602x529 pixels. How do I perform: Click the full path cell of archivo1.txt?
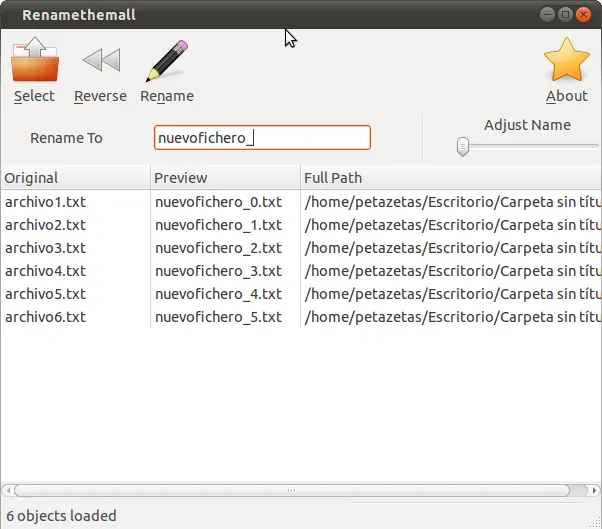pos(452,202)
